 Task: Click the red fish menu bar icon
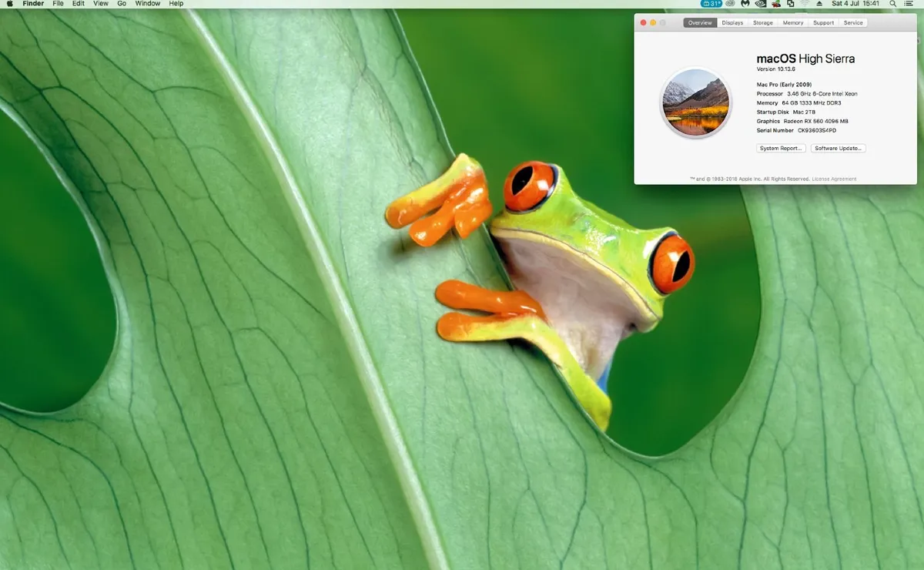click(x=776, y=4)
